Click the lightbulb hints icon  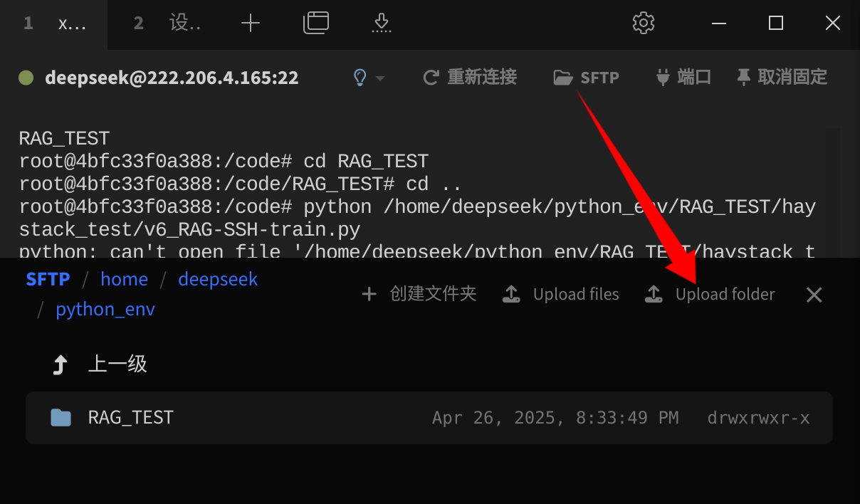pos(360,77)
